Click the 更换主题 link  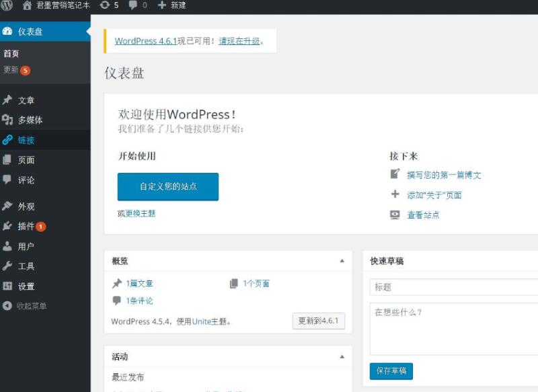point(141,213)
